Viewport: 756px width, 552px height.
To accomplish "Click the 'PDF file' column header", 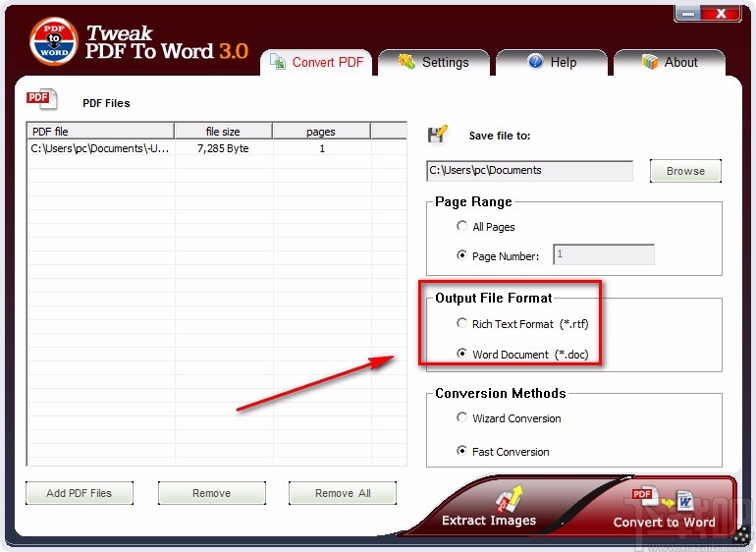I will point(101,132).
